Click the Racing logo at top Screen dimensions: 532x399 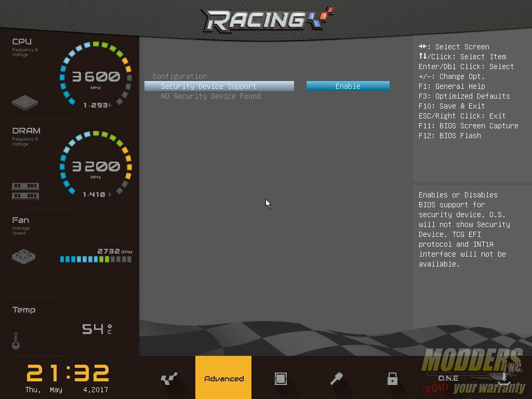pos(268,19)
